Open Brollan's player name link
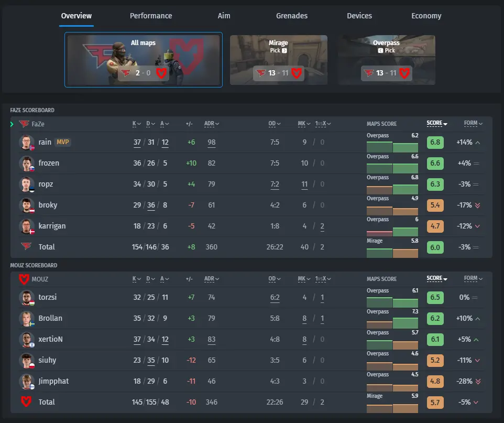Image resolution: width=504 pixels, height=423 pixels. (50, 318)
